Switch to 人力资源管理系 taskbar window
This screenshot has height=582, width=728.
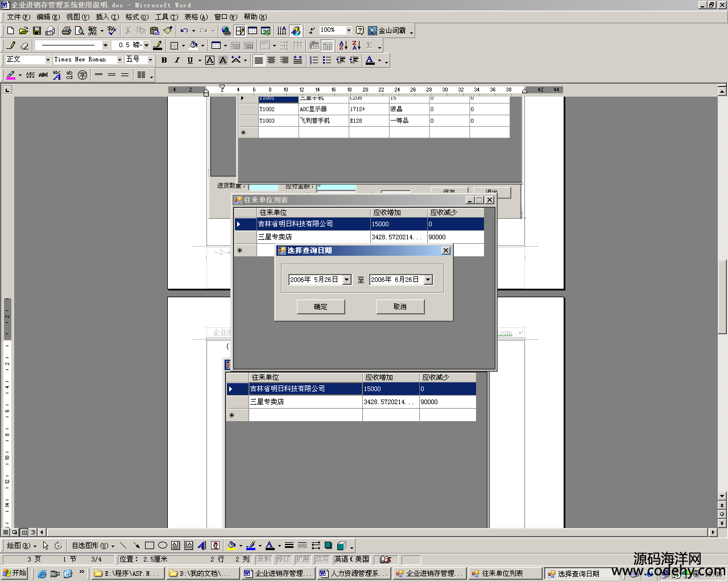tap(353, 573)
